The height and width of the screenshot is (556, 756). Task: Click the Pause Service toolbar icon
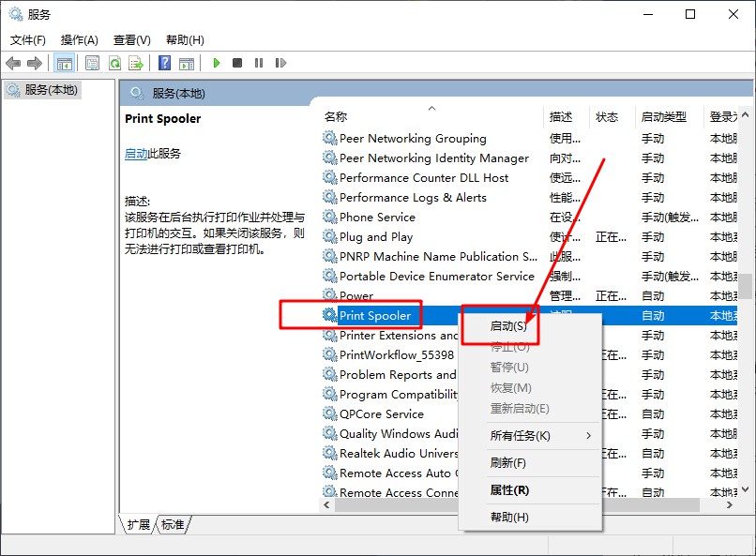coord(258,63)
